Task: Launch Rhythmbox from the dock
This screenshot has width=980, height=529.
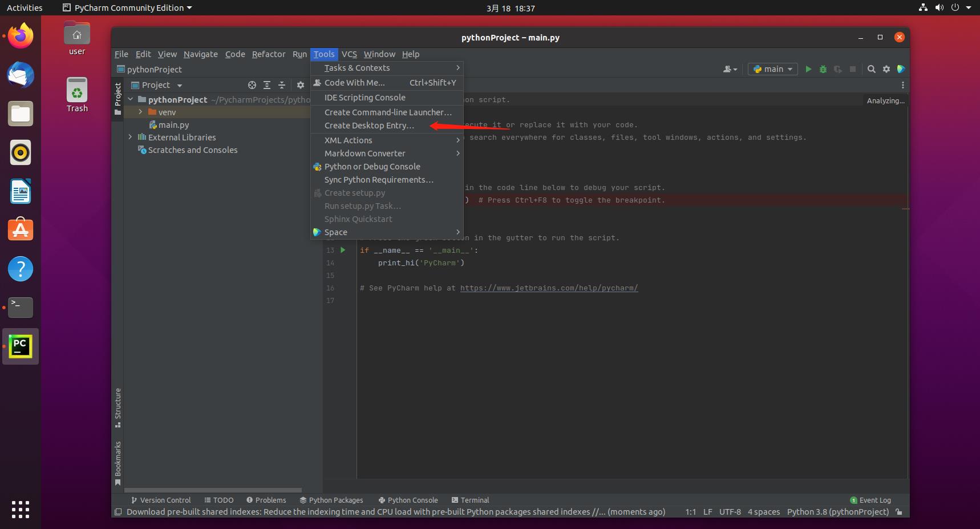Action: coord(21,152)
